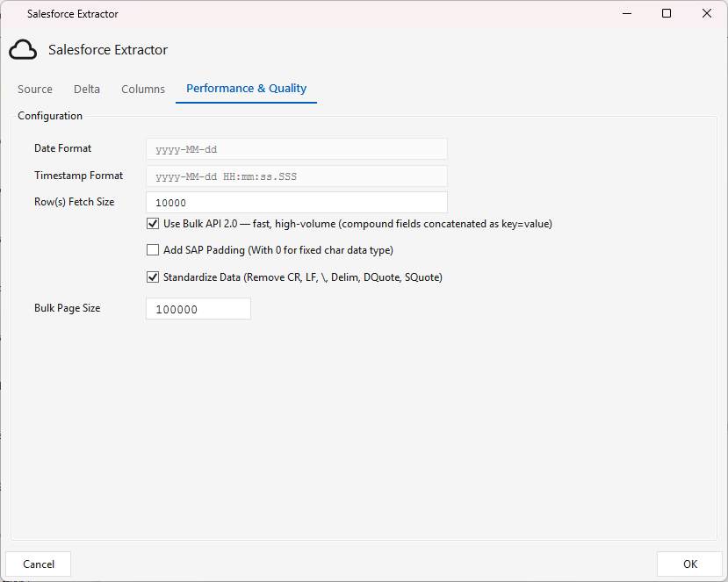Click the Row(s) Fetch Size label

[75, 202]
